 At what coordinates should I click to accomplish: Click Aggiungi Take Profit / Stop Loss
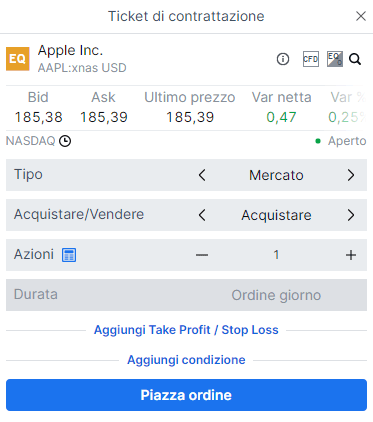coord(186,330)
